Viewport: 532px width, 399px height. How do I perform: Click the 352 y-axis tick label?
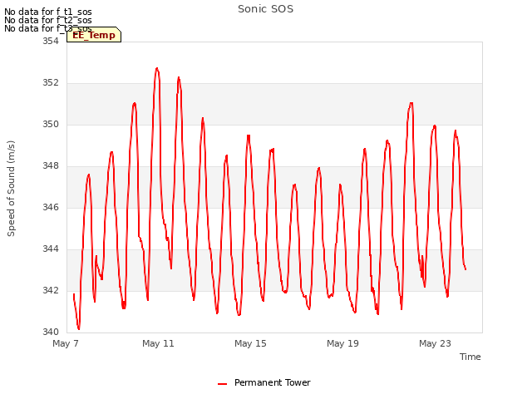click(x=51, y=83)
